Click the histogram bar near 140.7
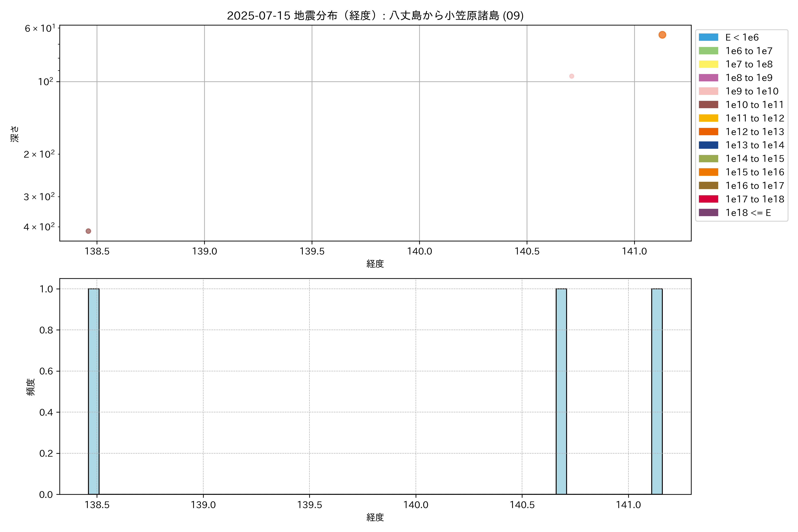This screenshot has width=798, height=532. 561,391
